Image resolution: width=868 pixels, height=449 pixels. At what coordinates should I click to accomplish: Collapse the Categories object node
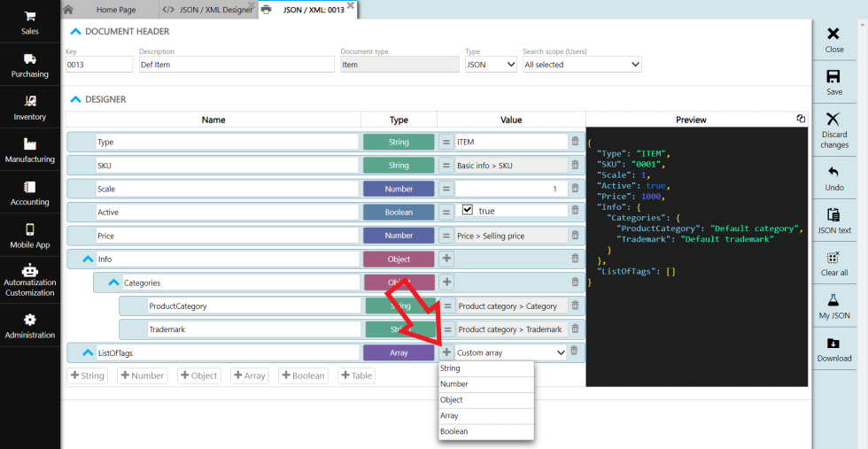click(113, 283)
